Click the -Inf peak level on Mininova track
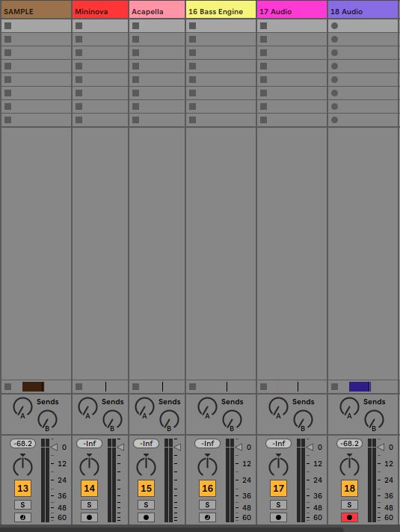 89,443
